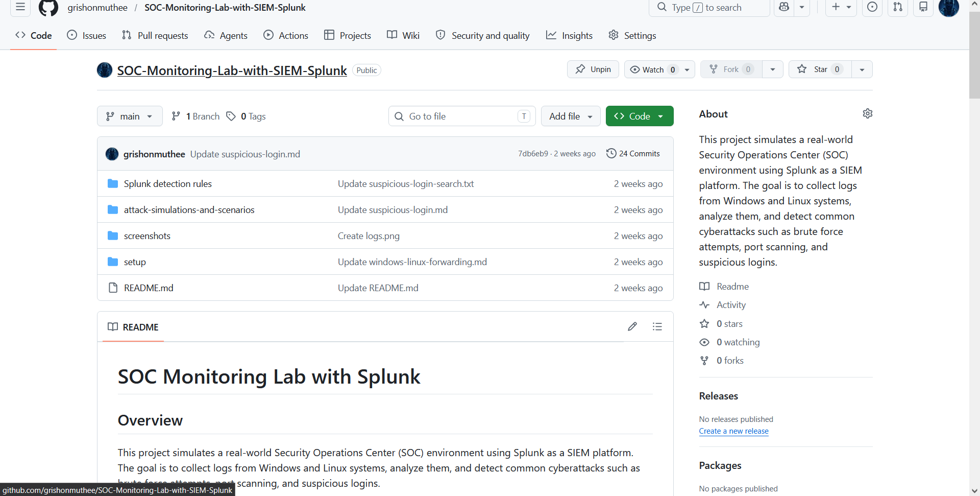The width and height of the screenshot is (980, 496).
Task: Open commit hash 7db6eb9
Action: point(533,154)
